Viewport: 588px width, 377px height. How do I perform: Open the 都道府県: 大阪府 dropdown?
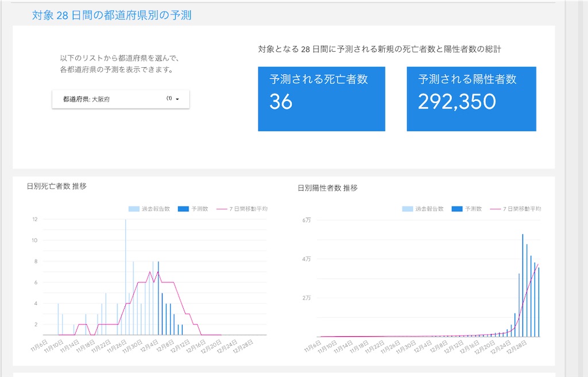[121, 99]
